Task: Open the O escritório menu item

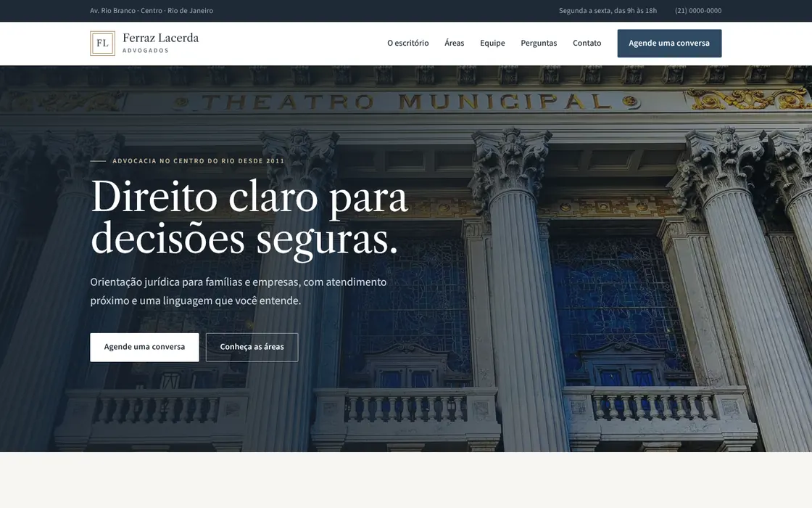Action: 408,43
